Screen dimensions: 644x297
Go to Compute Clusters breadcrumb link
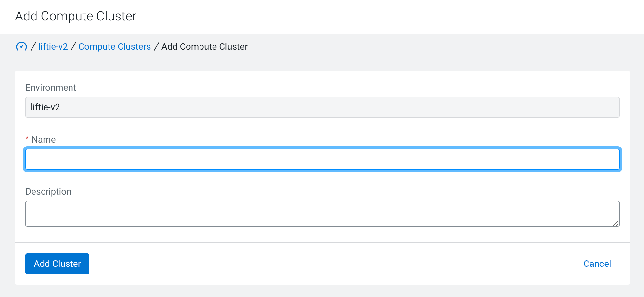114,47
